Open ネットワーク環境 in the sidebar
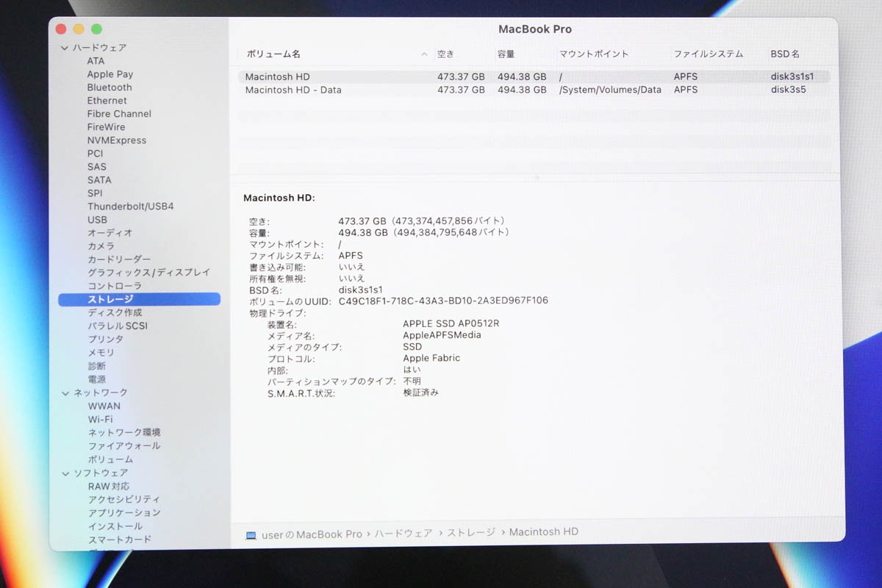Image resolution: width=882 pixels, height=588 pixels. pyautogui.click(x=124, y=432)
